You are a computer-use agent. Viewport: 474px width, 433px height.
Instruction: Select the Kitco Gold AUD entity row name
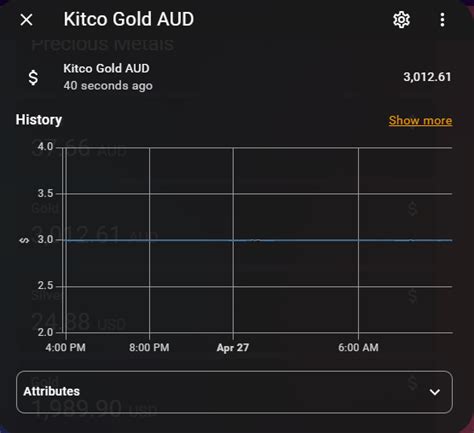coord(106,68)
